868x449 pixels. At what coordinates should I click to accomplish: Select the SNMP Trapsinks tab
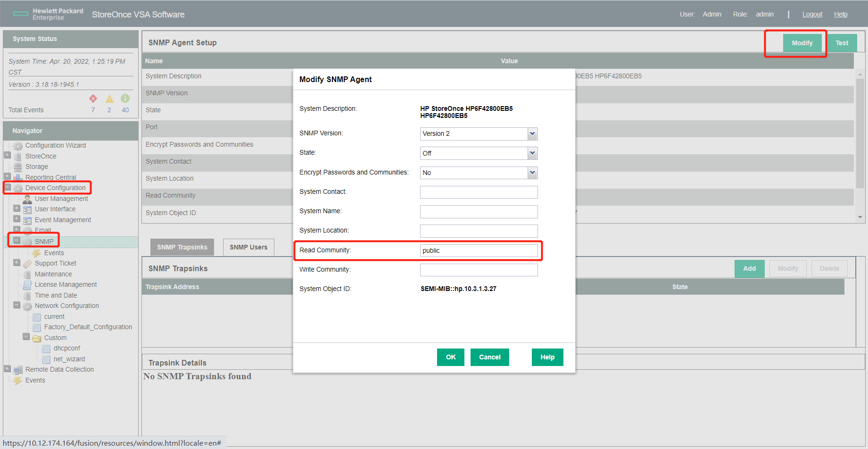tap(182, 247)
